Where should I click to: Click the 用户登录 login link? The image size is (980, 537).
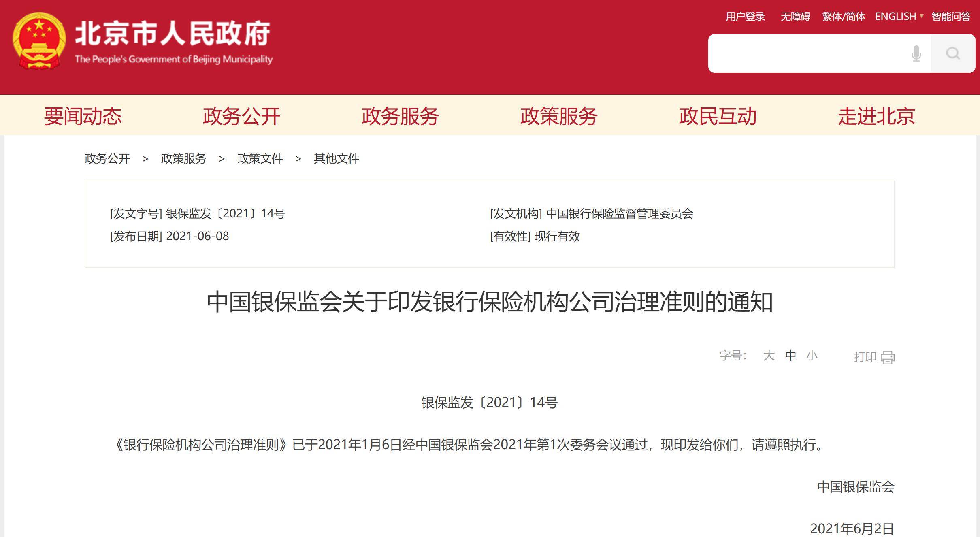coord(745,17)
